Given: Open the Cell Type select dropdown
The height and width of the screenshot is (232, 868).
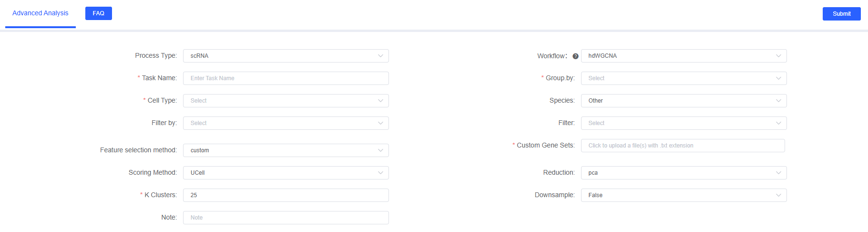Looking at the screenshot, I should click(285, 101).
